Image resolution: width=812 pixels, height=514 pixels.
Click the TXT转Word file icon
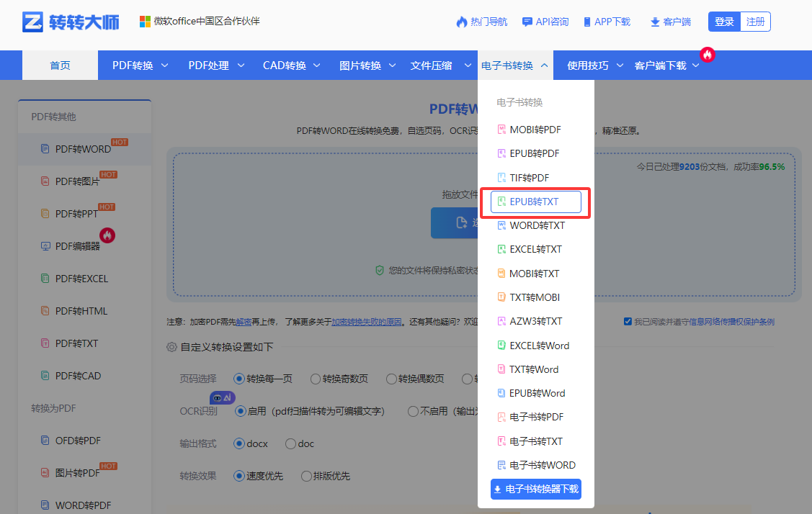click(x=501, y=369)
